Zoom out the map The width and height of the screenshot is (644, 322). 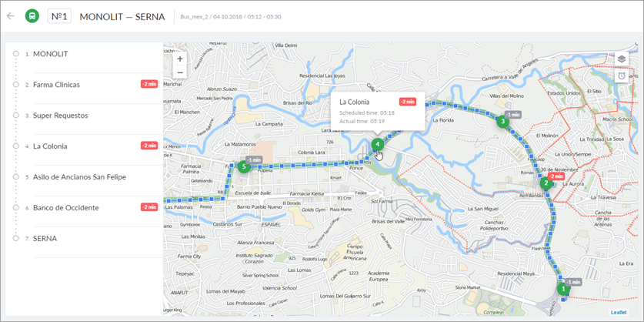click(180, 72)
